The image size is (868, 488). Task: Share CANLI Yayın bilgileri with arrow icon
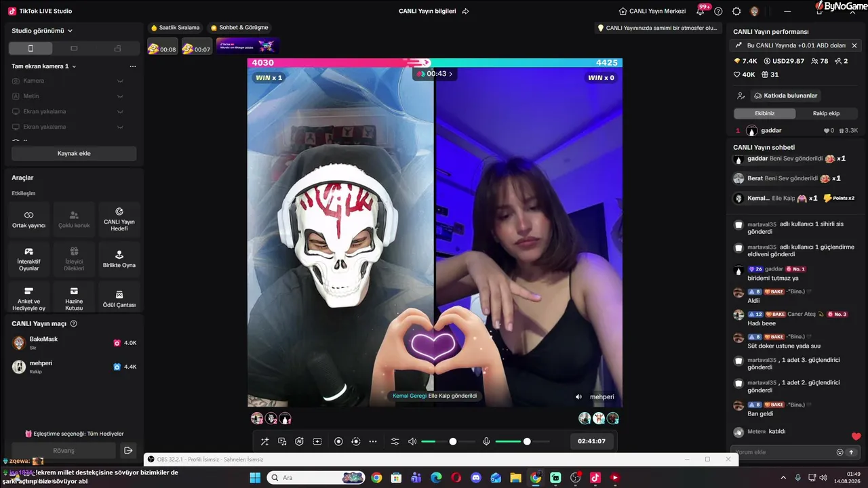[465, 11]
